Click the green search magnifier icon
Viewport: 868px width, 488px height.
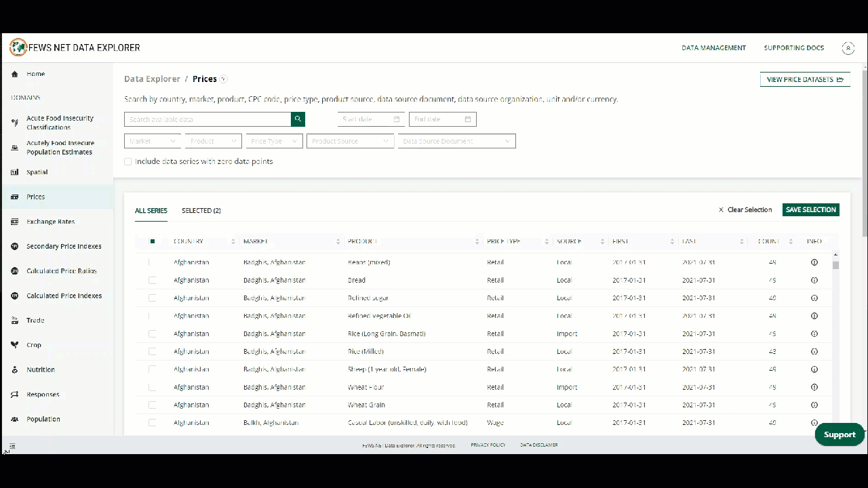[298, 119]
